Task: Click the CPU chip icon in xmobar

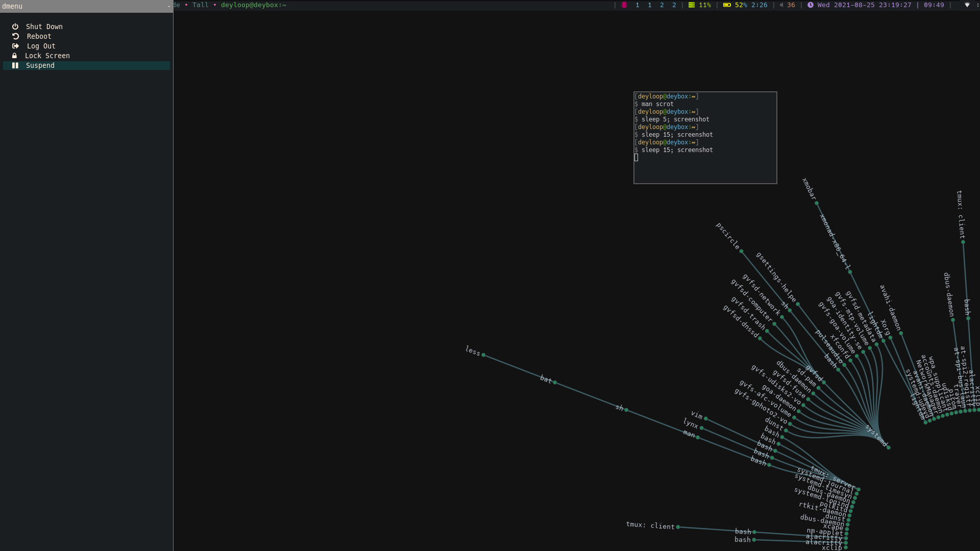Action: tap(624, 5)
